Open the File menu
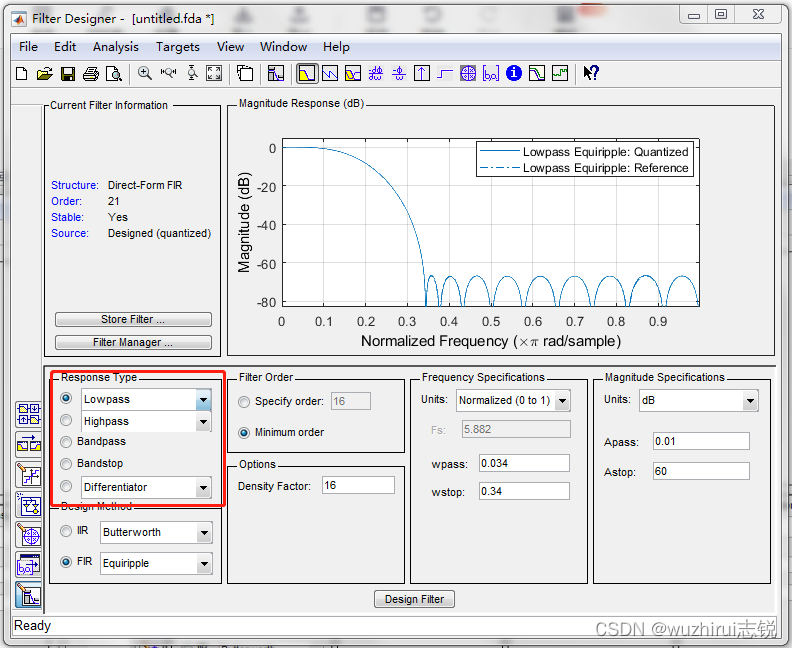This screenshot has height=648, width=792. click(x=28, y=47)
